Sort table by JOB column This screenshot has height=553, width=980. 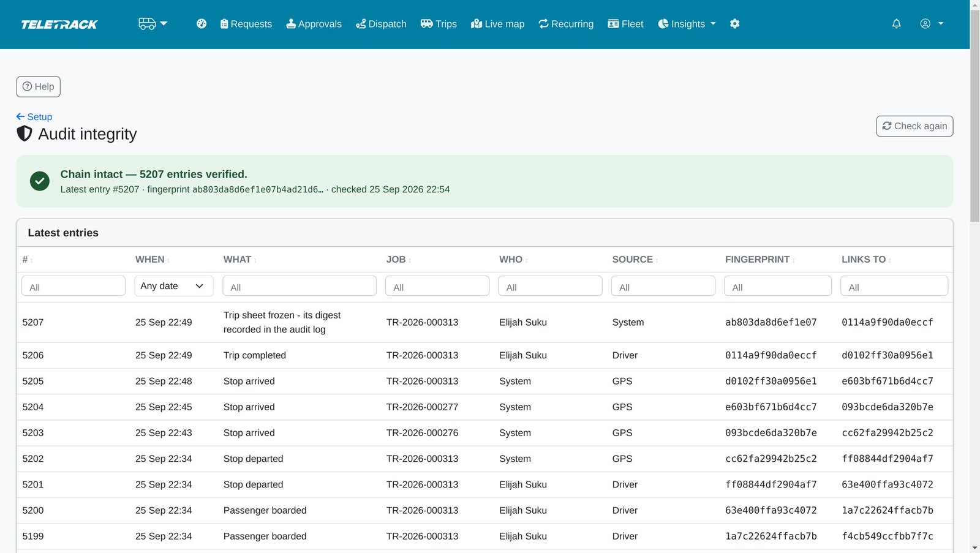pos(398,260)
